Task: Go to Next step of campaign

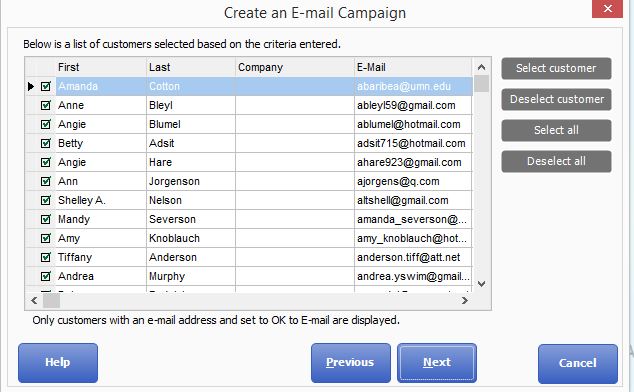Action: pyautogui.click(x=437, y=362)
